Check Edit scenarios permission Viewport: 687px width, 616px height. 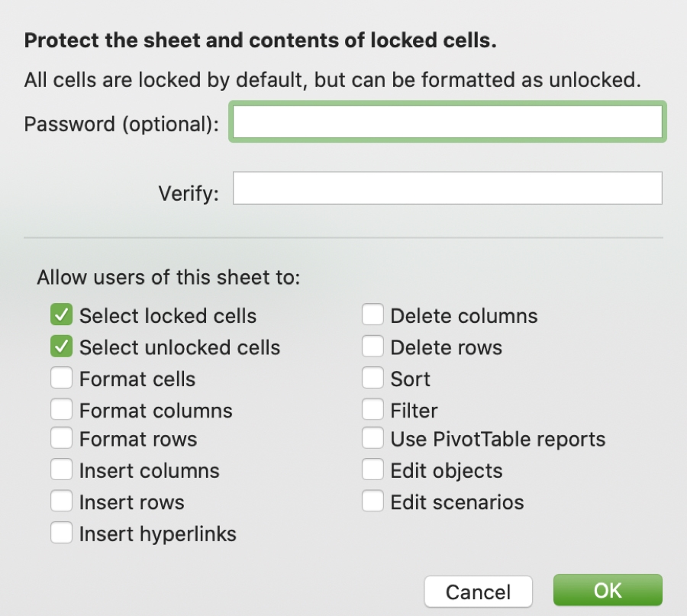(373, 501)
